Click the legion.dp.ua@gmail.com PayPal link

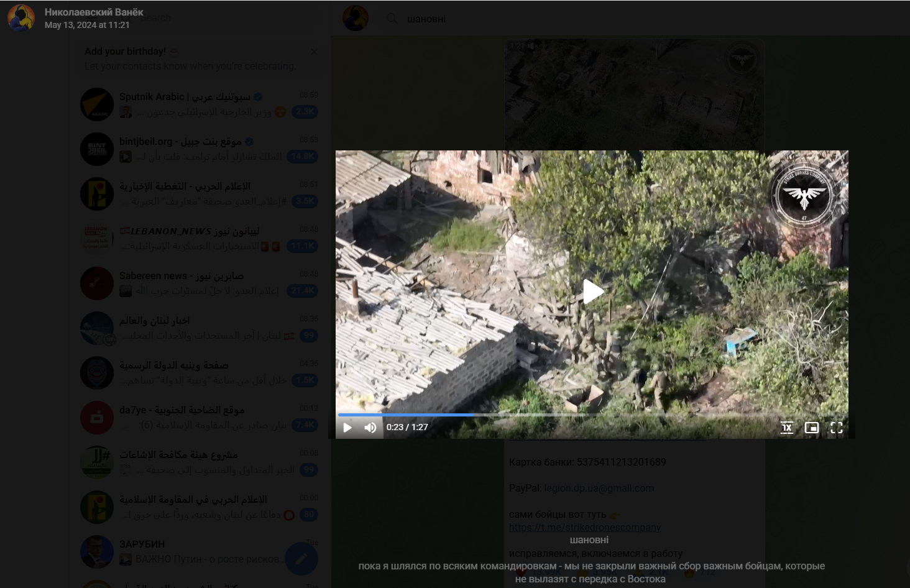[x=599, y=489]
